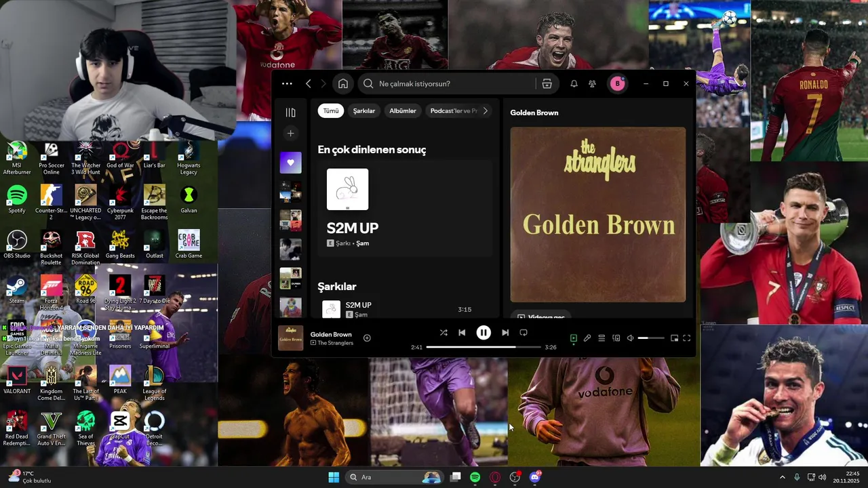868x488 pixels.
Task: Toggle shuffle playback
Action: click(443, 333)
